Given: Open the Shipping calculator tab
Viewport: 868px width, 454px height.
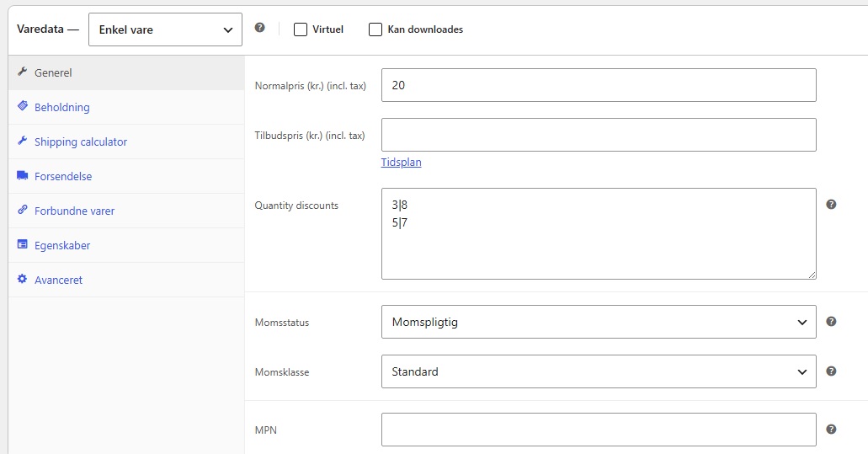Looking at the screenshot, I should point(126,142).
